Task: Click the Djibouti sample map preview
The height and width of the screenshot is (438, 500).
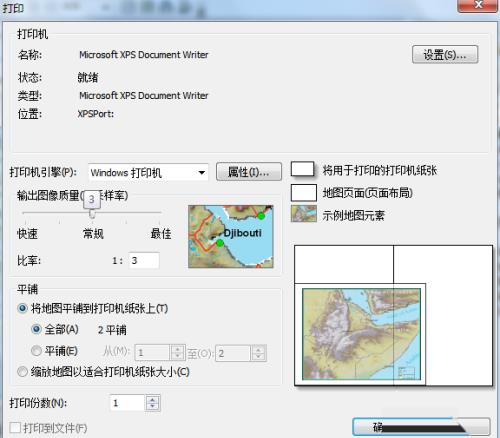Action: coord(231,237)
